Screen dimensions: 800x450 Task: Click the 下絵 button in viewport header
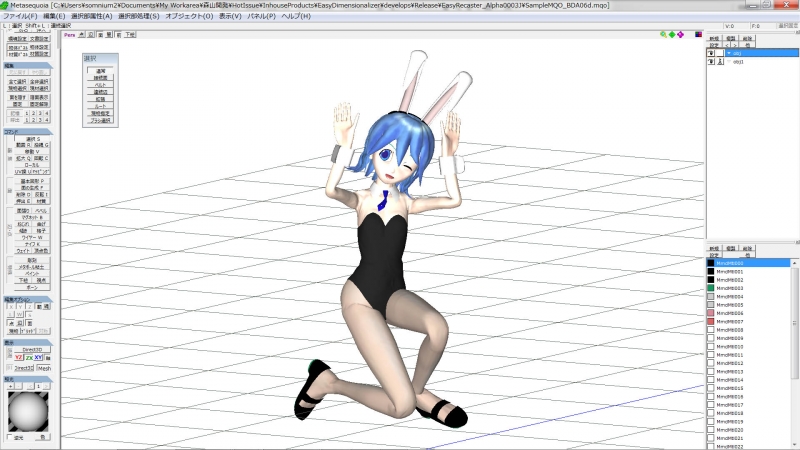(x=130, y=35)
